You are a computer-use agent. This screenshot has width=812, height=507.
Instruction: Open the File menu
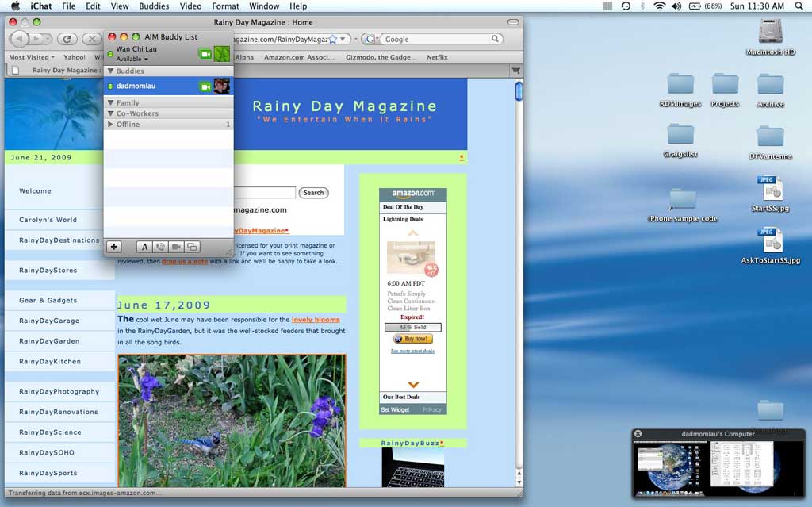[68, 6]
